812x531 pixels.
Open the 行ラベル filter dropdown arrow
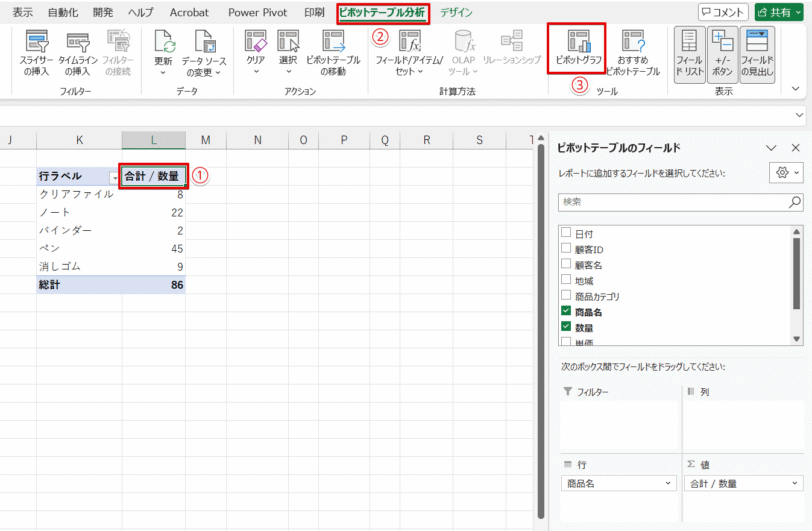(114, 178)
